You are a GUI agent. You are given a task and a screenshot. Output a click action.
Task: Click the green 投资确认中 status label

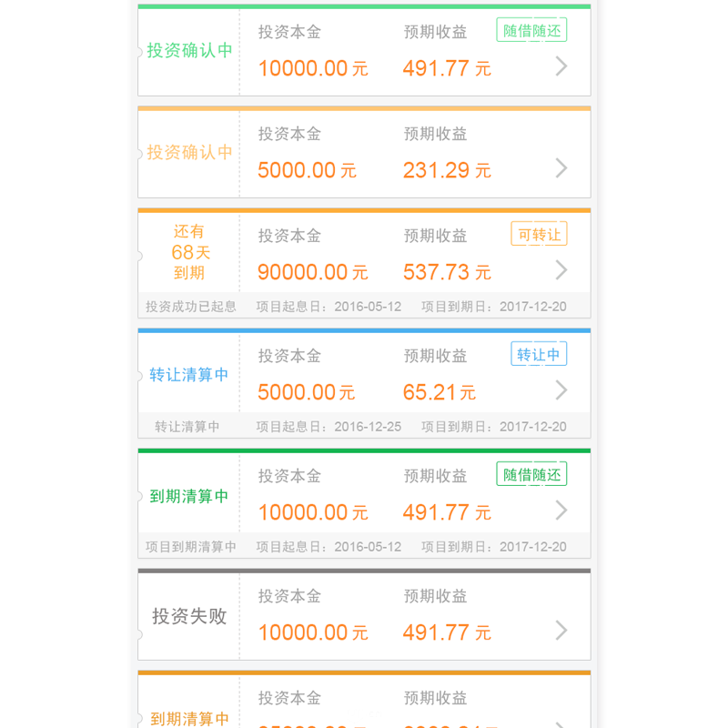point(189,51)
